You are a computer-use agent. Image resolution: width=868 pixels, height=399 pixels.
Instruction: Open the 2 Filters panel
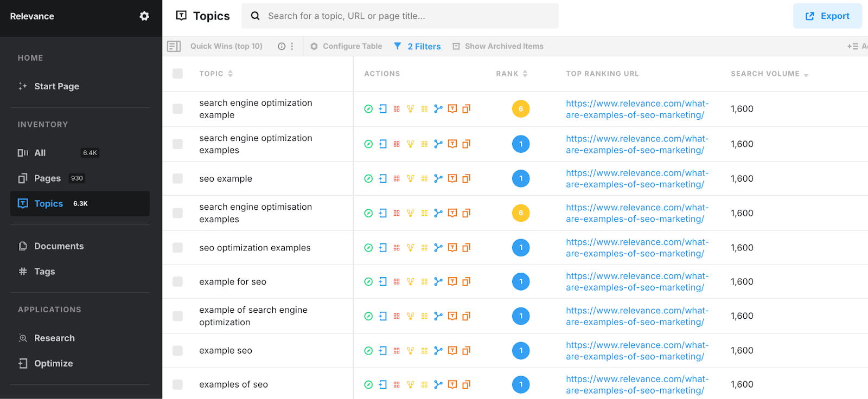pos(417,47)
